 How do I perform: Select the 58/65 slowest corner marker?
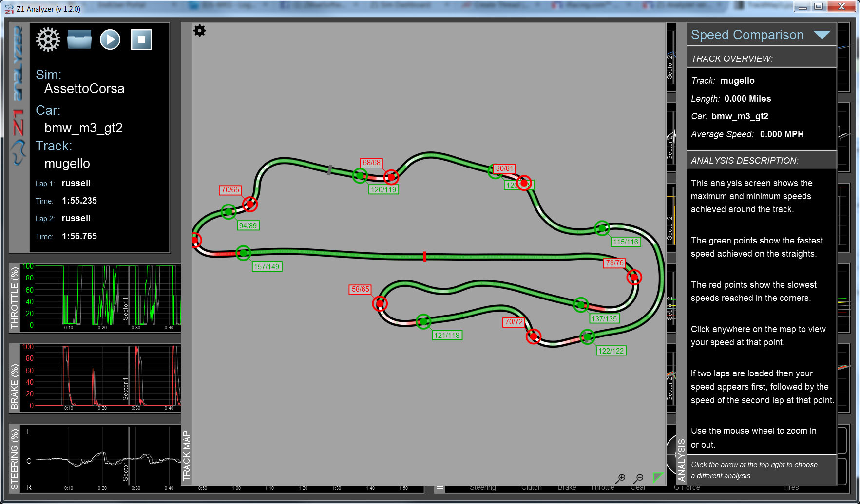point(361,289)
